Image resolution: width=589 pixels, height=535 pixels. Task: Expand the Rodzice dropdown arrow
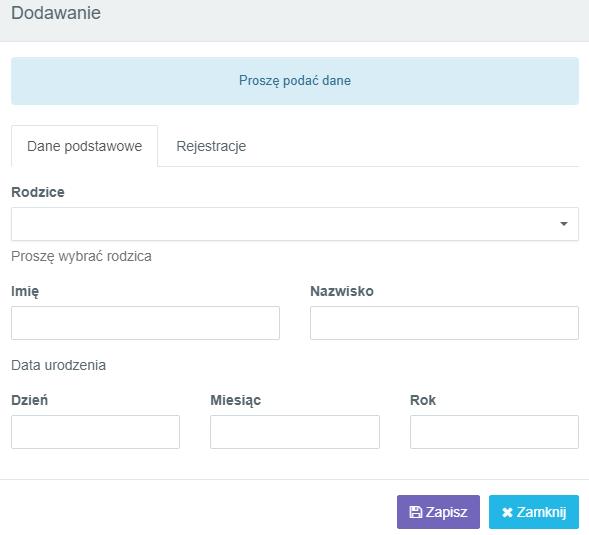tap(563, 224)
